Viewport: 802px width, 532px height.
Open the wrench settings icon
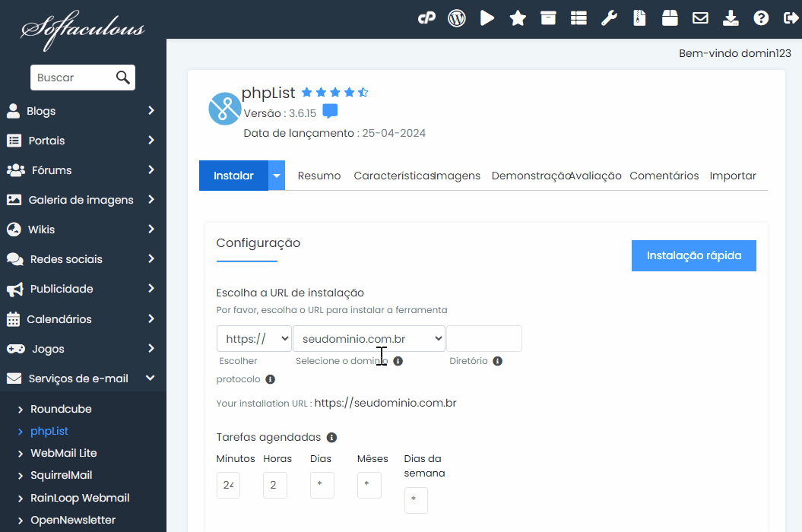point(609,18)
